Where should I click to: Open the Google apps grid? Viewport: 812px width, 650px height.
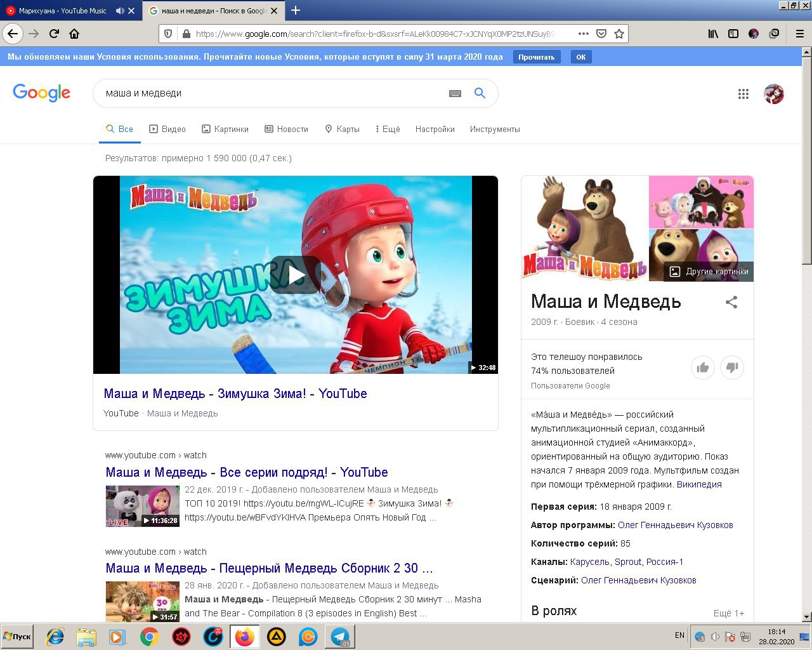pyautogui.click(x=743, y=94)
